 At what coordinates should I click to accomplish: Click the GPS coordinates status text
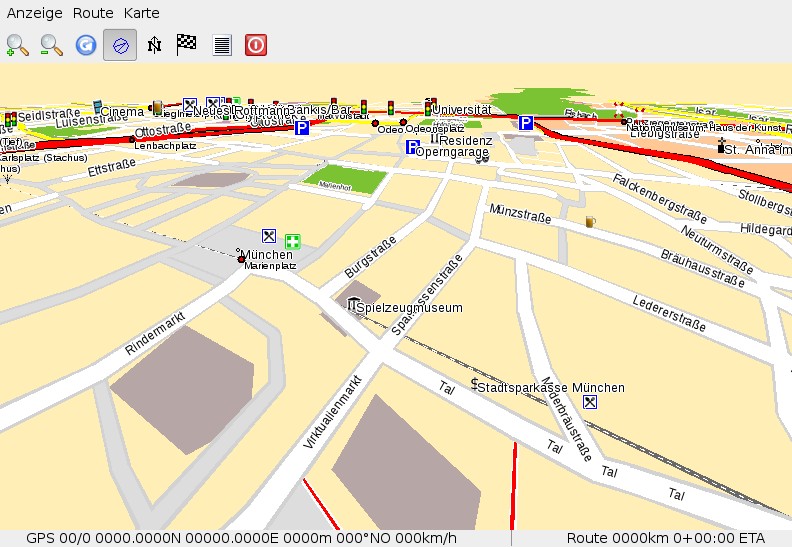tap(241, 537)
